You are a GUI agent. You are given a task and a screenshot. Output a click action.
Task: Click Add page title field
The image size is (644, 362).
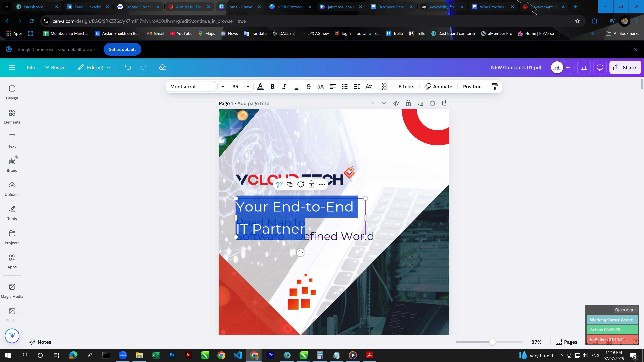point(253,103)
